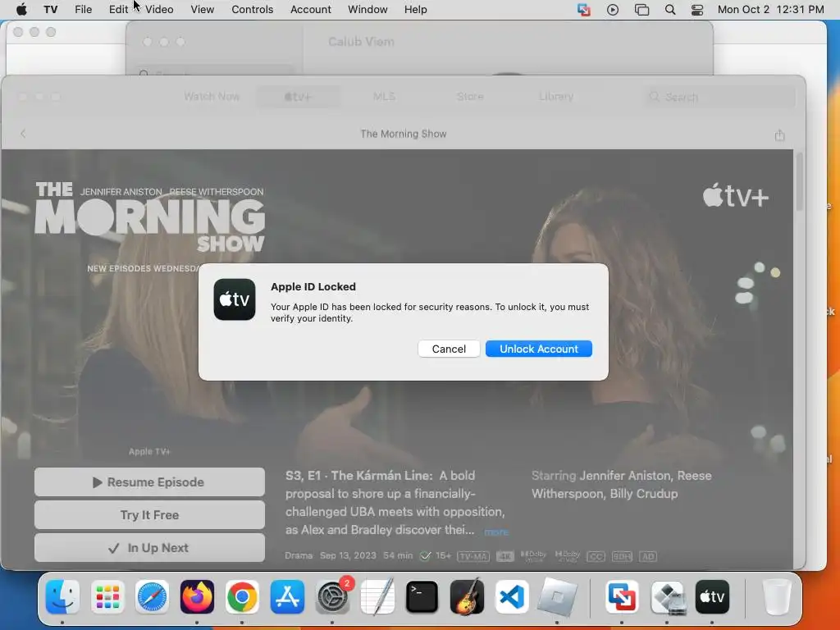Click the Apple TV icon in the dialog
The image size is (840, 630).
tap(235, 299)
